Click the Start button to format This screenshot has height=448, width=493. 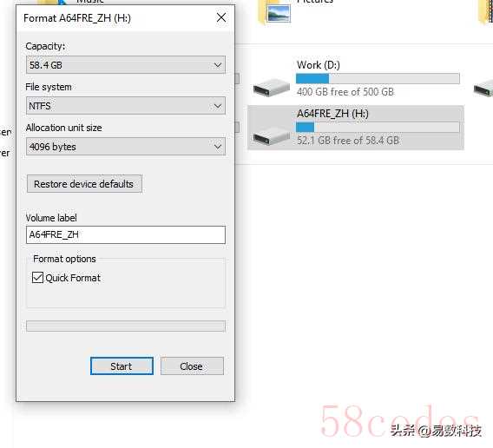[122, 366]
